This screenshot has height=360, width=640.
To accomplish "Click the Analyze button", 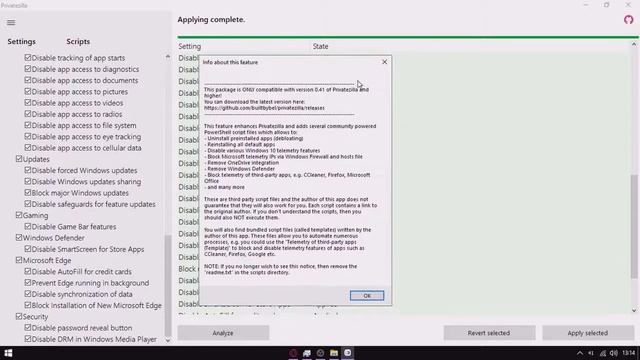I will tap(223, 333).
